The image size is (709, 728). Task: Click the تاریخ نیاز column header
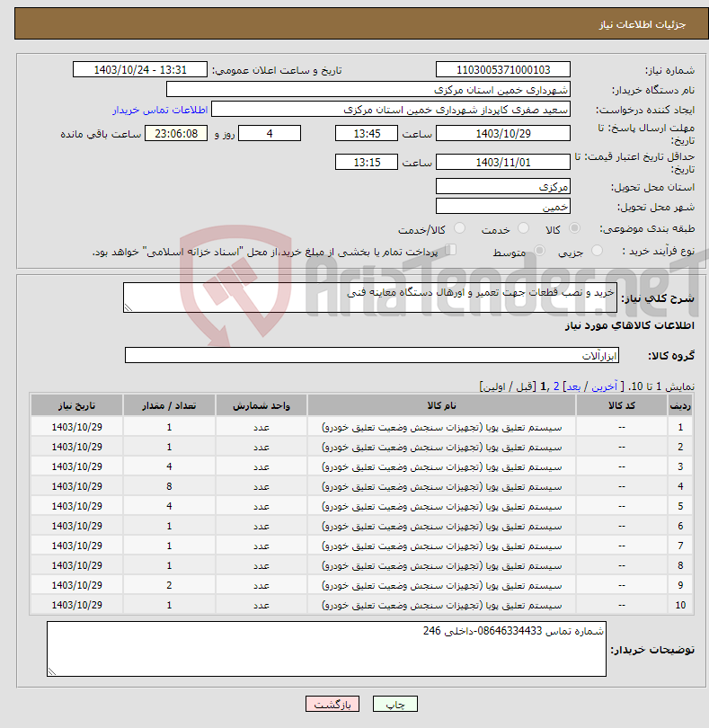[76, 405]
